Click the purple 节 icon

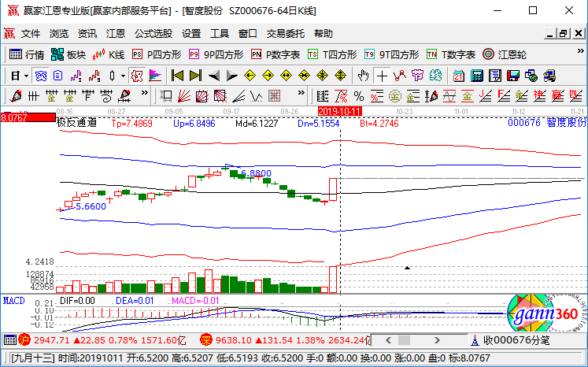coord(418,76)
